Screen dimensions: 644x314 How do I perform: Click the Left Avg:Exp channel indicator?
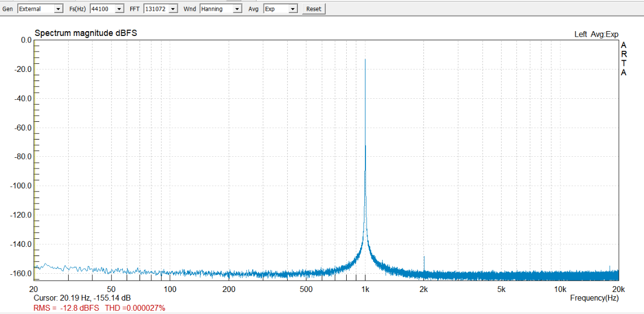pos(597,34)
